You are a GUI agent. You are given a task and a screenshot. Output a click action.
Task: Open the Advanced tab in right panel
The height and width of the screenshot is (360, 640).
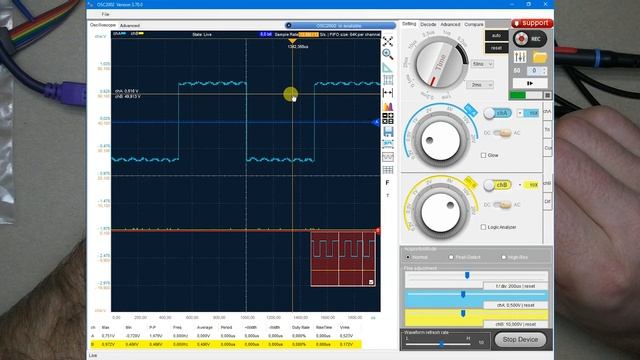(x=450, y=24)
